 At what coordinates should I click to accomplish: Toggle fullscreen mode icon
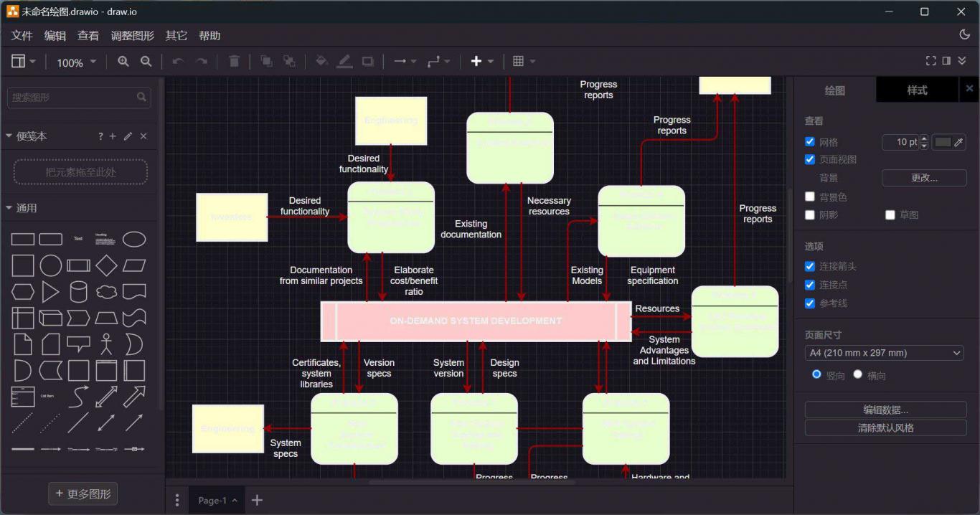click(x=930, y=61)
